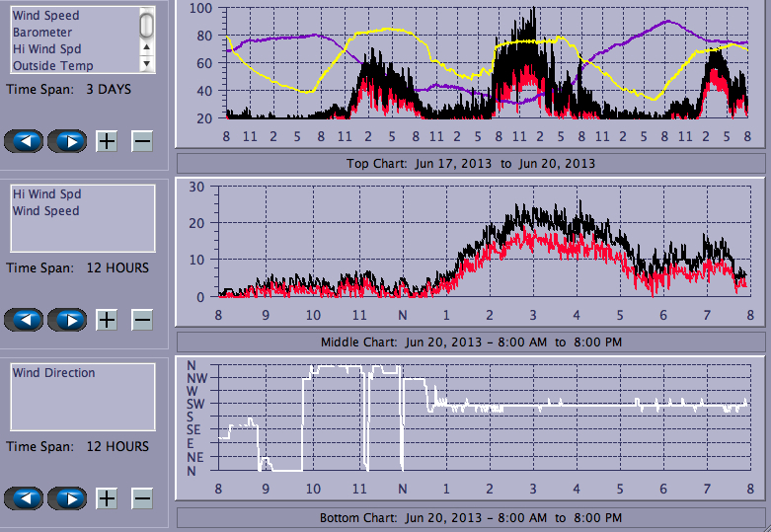Click the minus button for the bottom chart
Viewport: 771px width, 532px height.
142,498
